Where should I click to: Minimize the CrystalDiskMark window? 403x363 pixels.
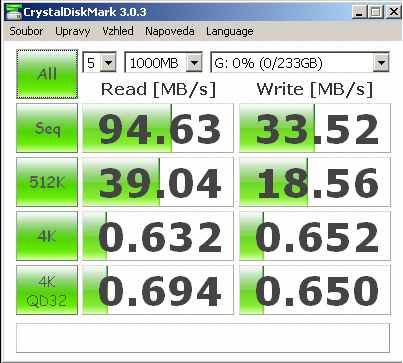point(359,13)
